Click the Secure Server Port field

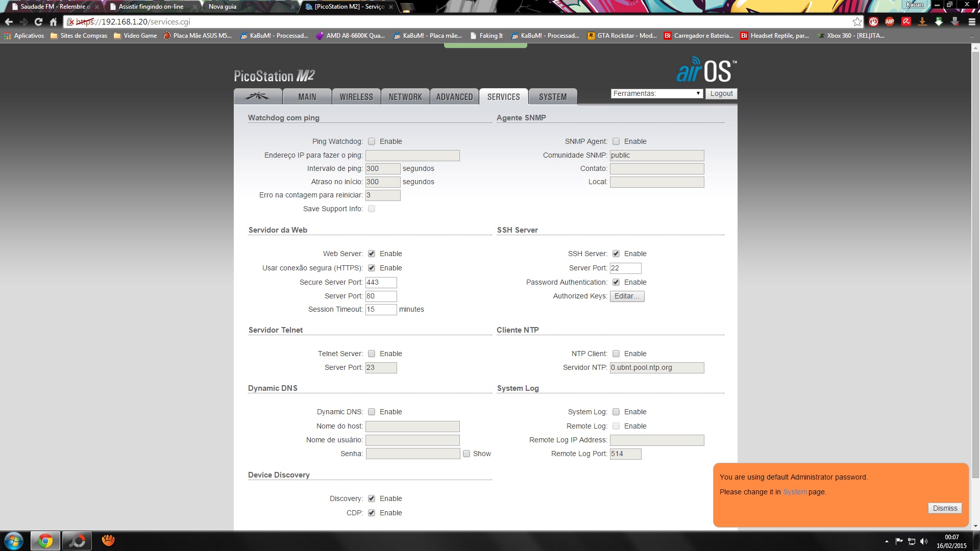click(381, 282)
